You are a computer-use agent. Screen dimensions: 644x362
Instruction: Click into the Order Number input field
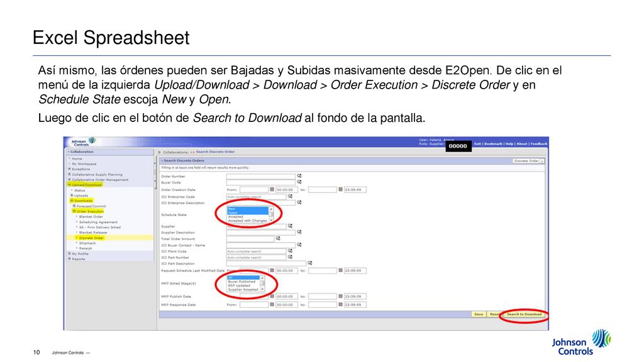(x=261, y=176)
